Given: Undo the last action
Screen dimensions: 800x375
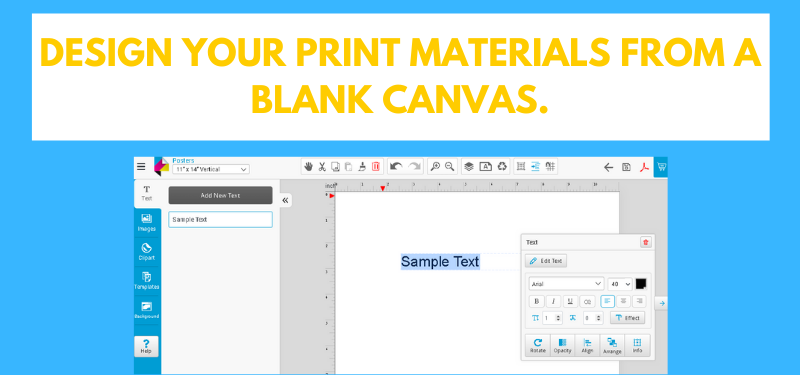Looking at the screenshot, I should pyautogui.click(x=396, y=166).
